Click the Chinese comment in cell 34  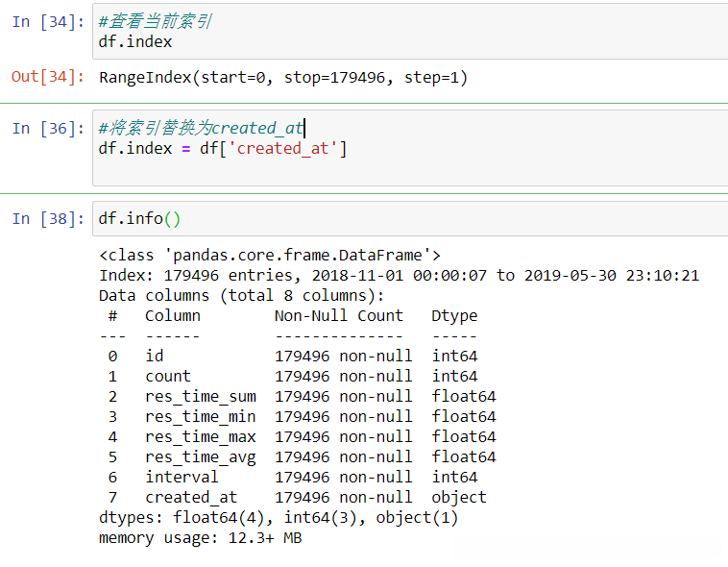pyautogui.click(x=154, y=22)
